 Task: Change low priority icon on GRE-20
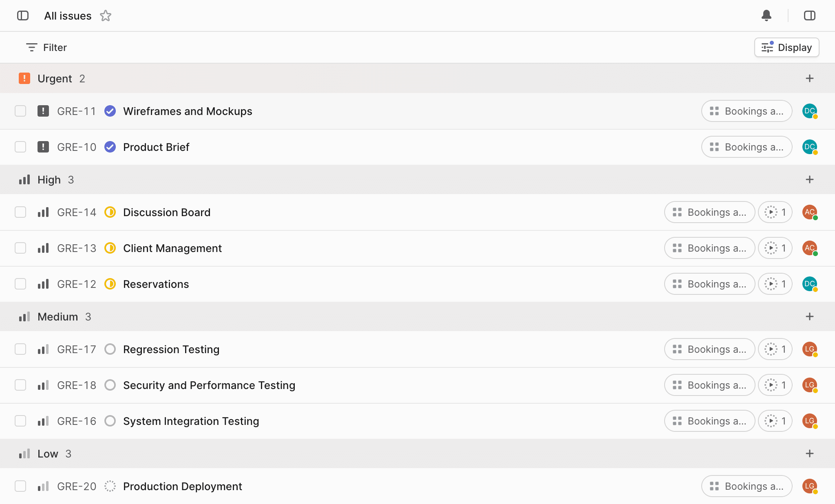43,486
